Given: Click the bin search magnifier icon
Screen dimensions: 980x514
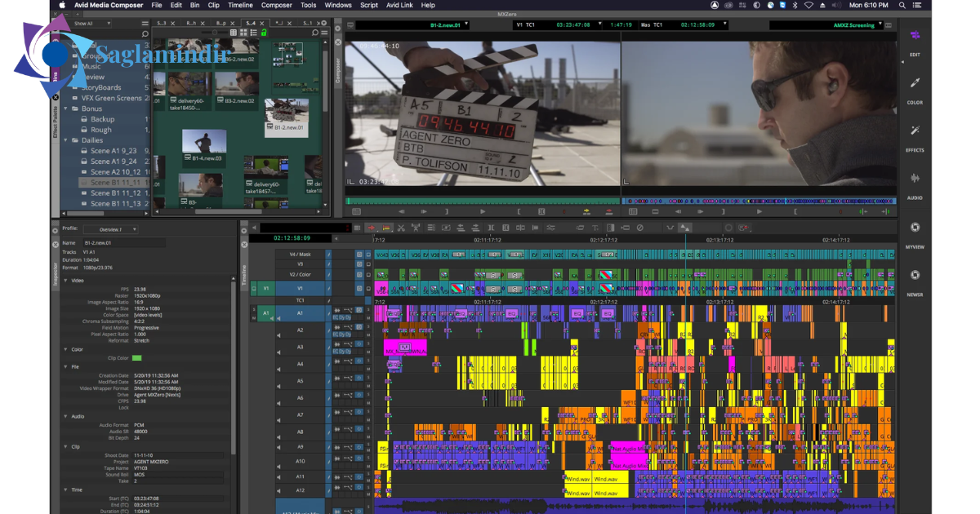Looking at the screenshot, I should (x=315, y=33).
